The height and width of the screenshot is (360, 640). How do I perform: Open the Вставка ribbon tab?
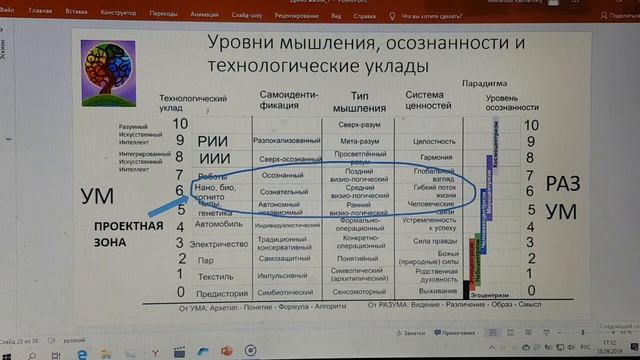pos(76,12)
